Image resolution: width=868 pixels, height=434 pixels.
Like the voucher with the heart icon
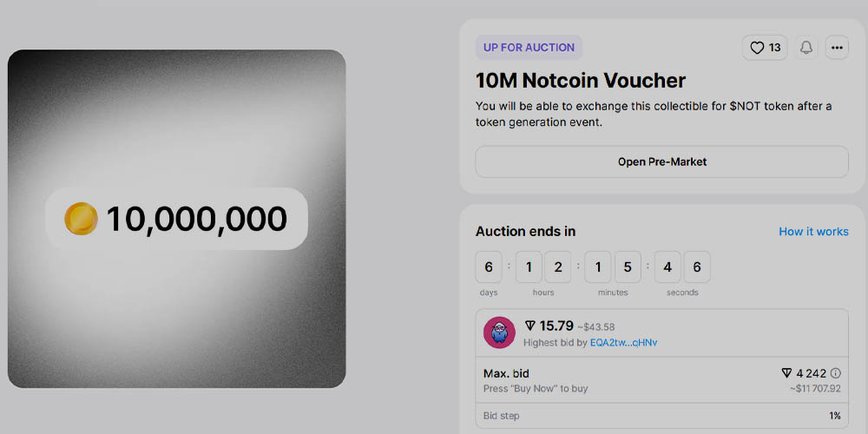point(757,48)
